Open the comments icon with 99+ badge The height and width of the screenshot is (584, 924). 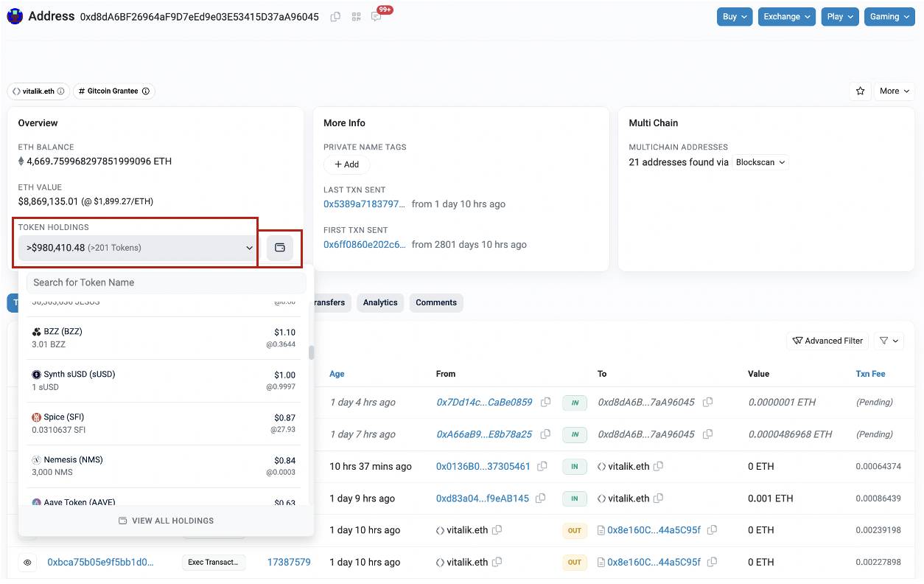(x=377, y=16)
